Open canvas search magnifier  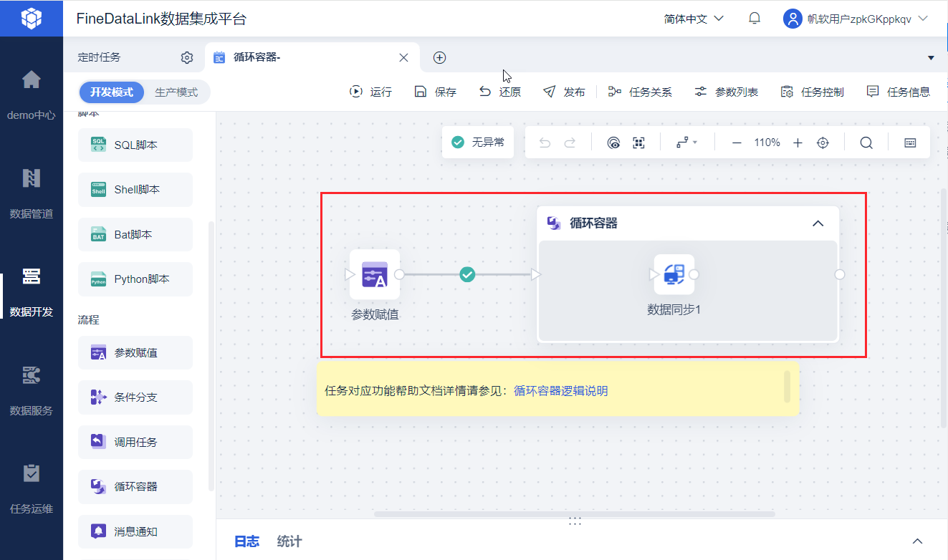866,143
